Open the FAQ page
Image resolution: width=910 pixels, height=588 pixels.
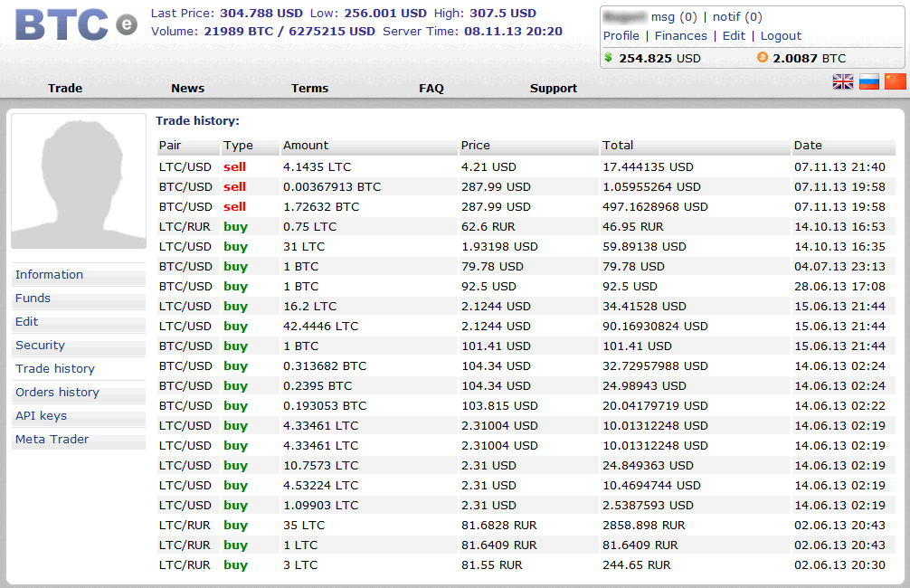431,88
